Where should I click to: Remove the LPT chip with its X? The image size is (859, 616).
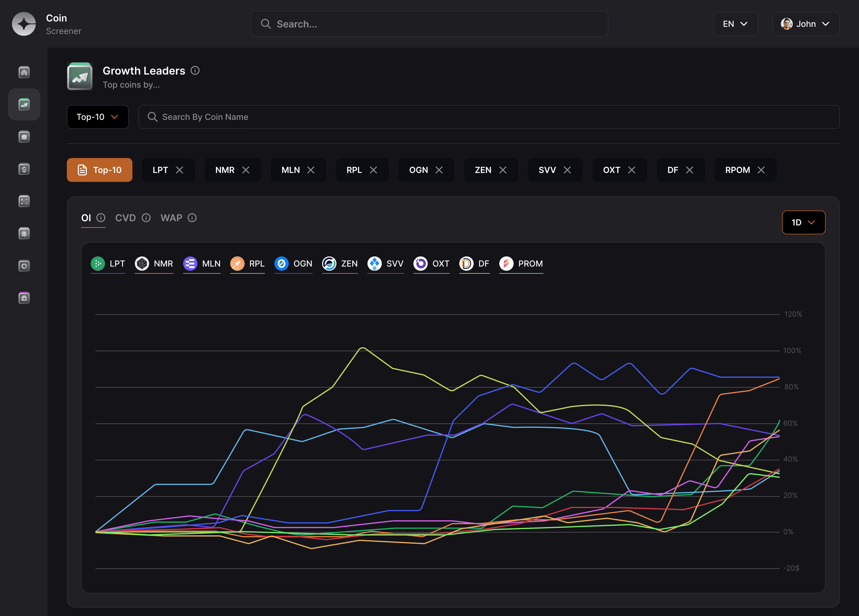[180, 170]
